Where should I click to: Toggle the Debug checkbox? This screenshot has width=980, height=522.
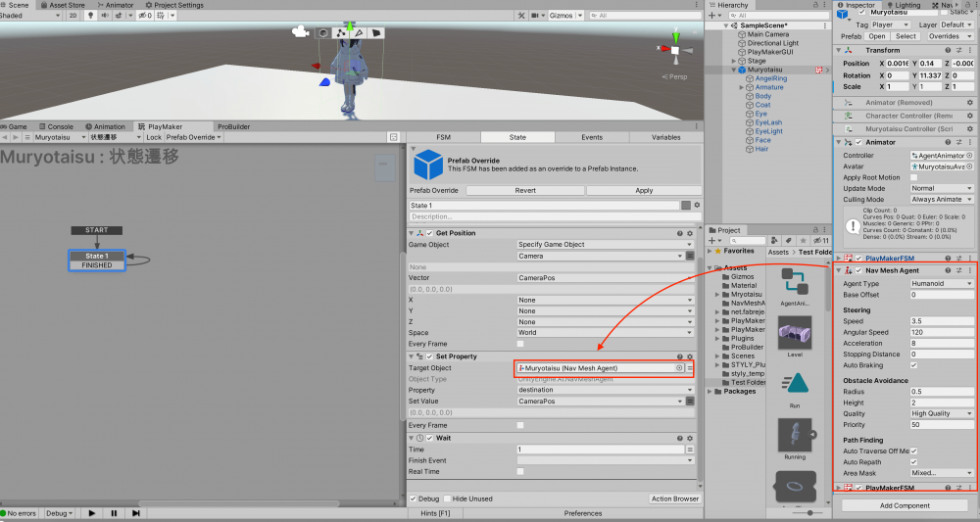pyautogui.click(x=414, y=498)
